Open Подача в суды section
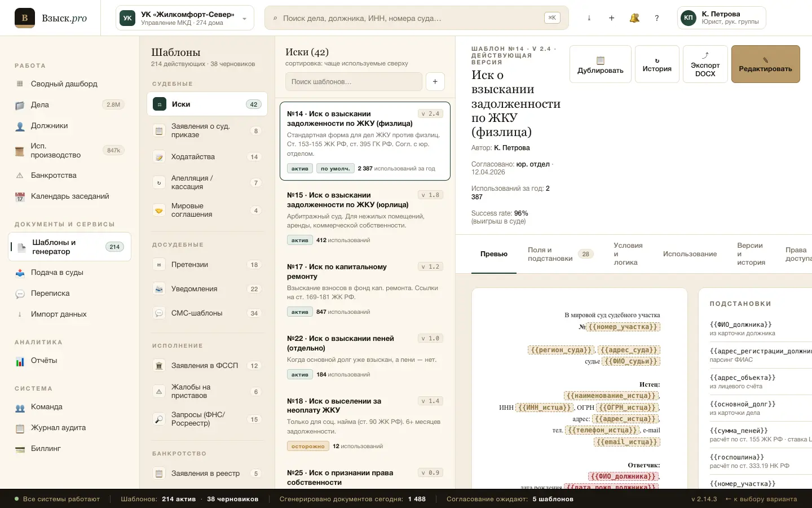 pos(70,272)
